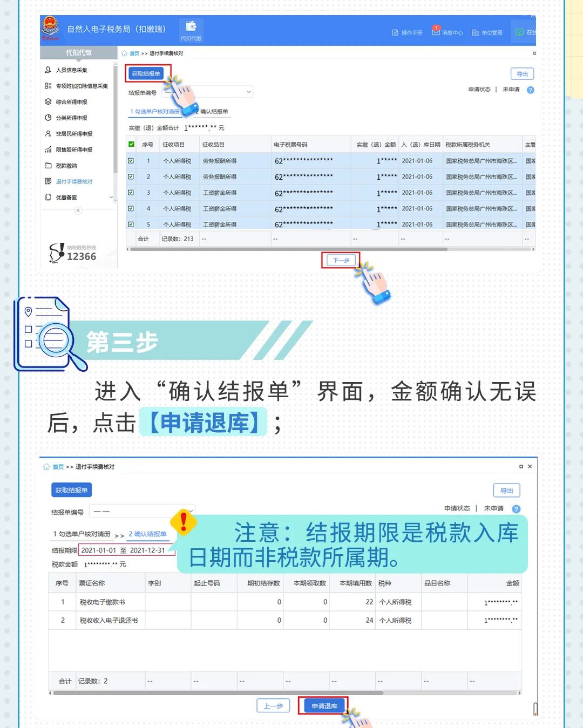Viewport: 583px width, 728px height.
Task: Click the 上一步 previous-step button
Action: [273, 706]
